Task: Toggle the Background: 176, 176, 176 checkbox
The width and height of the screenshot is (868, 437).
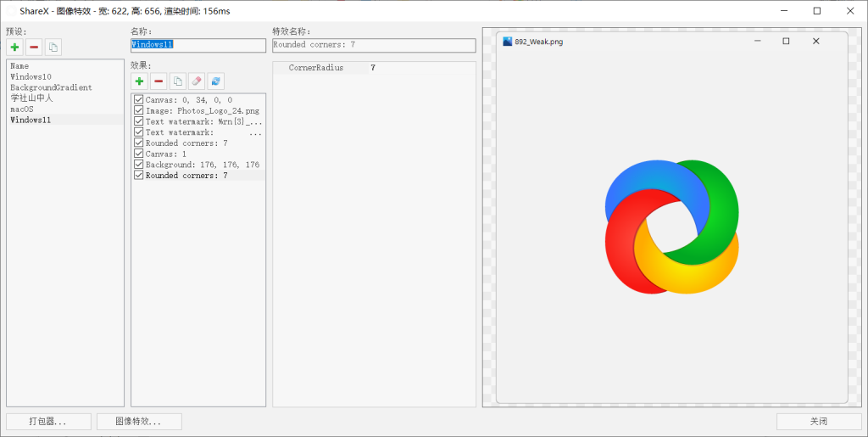Action: point(139,165)
